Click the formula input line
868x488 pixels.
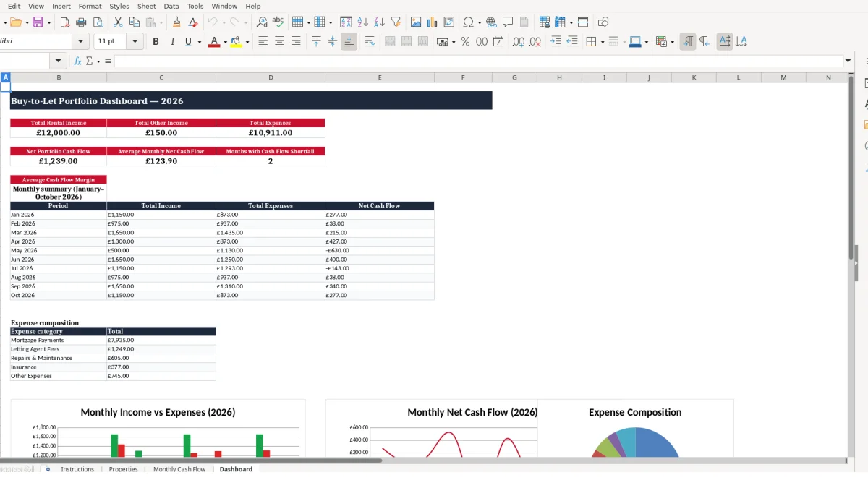(478, 61)
